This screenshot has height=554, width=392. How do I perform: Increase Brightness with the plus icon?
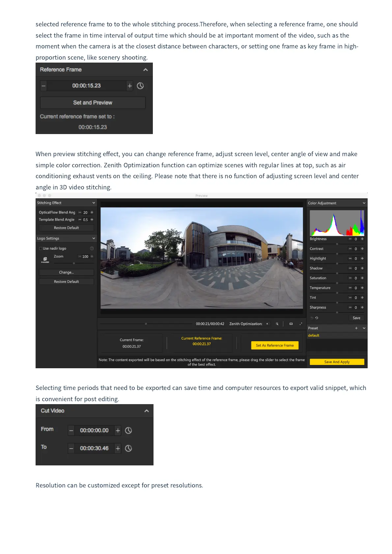click(362, 239)
